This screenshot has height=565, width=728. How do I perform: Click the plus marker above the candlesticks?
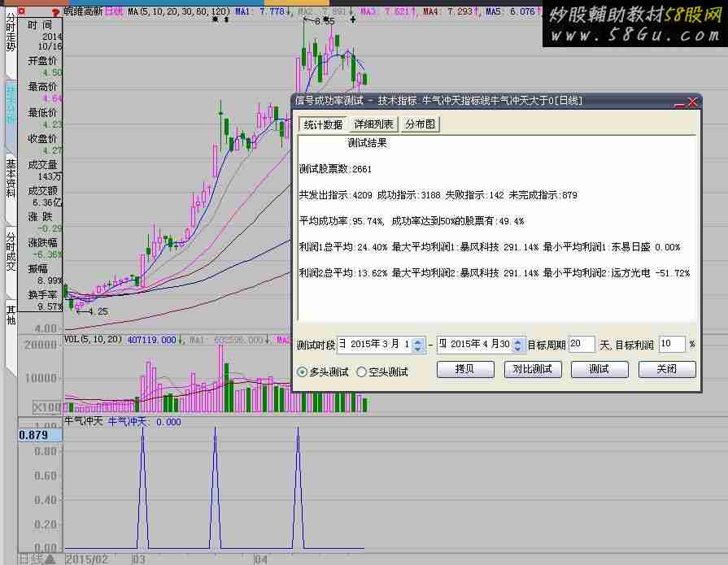[x=353, y=20]
